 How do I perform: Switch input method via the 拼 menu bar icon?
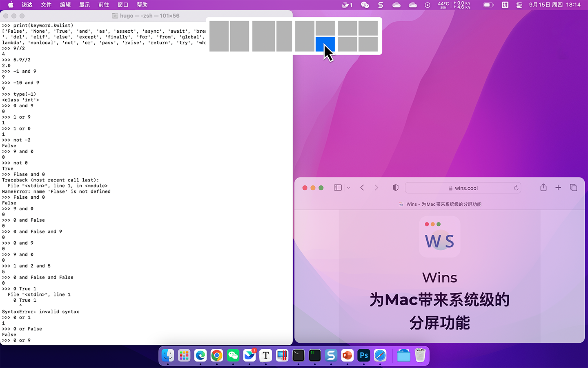coord(505,5)
